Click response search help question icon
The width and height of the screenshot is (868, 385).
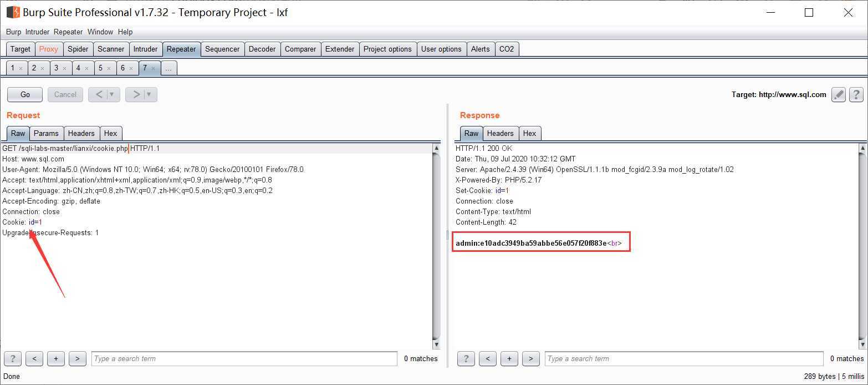466,358
